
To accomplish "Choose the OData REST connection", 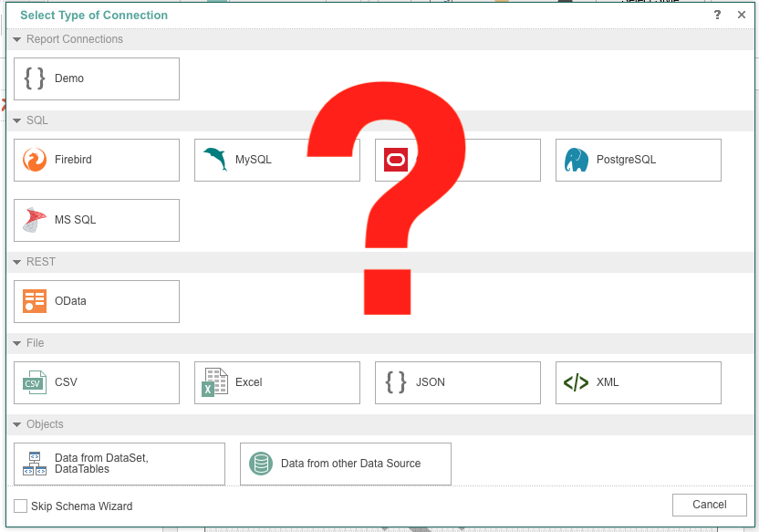I will coord(97,301).
